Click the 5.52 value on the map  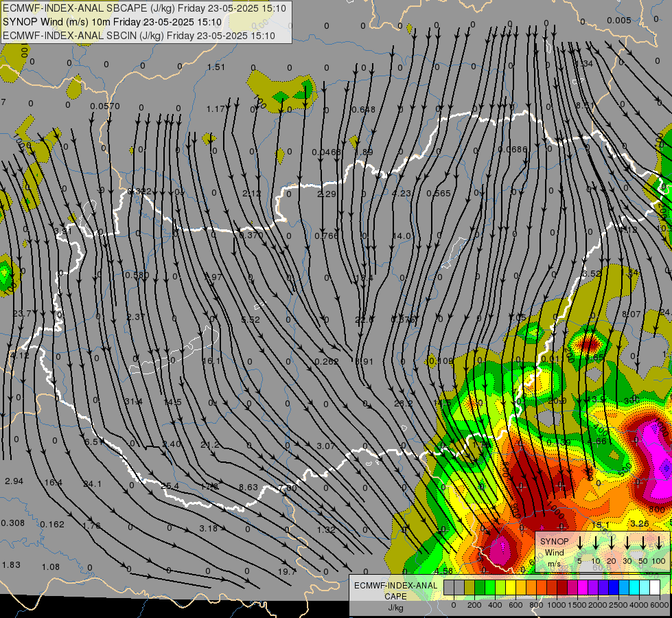coord(251,320)
